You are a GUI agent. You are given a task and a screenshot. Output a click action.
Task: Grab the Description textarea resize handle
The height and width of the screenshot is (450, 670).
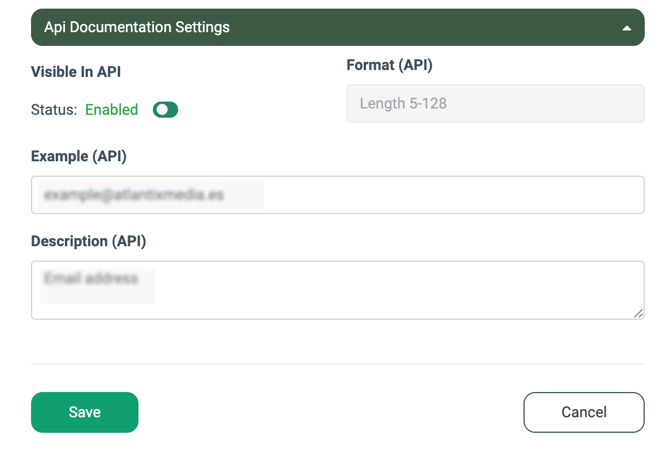pyautogui.click(x=638, y=313)
